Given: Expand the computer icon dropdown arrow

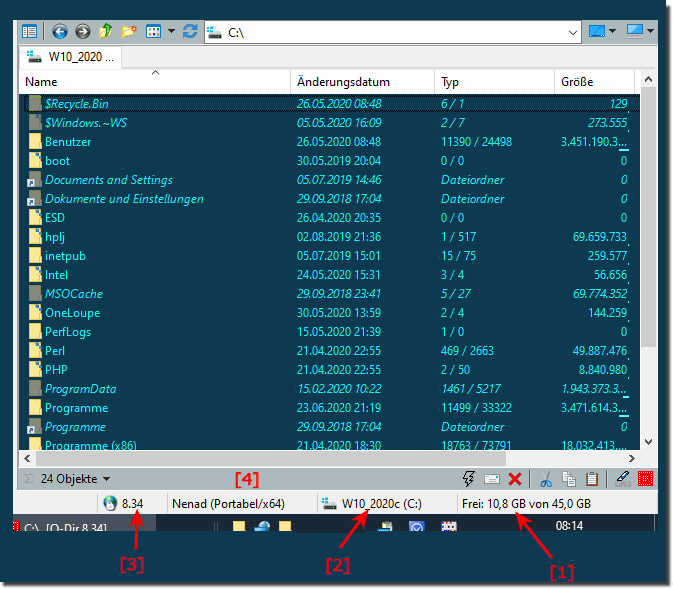Looking at the screenshot, I should [x=650, y=31].
